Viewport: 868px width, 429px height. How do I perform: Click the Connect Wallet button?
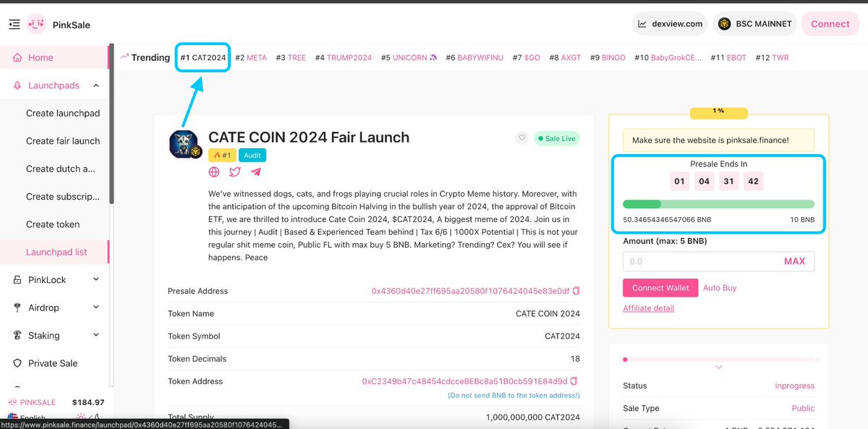[x=660, y=288]
